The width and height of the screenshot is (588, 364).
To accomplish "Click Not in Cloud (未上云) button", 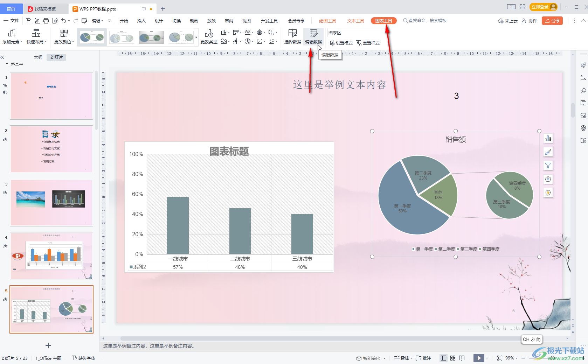I will (508, 21).
